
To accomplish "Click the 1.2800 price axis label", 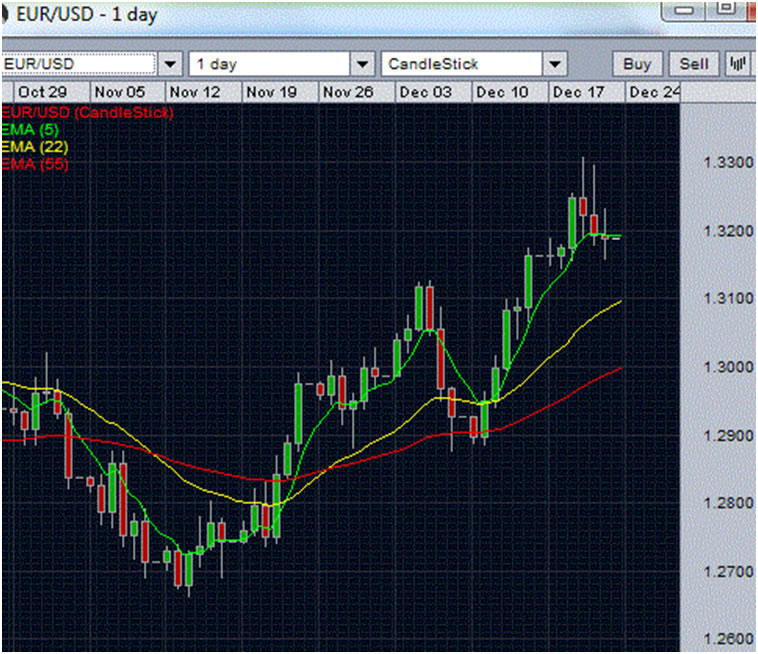I will [728, 503].
